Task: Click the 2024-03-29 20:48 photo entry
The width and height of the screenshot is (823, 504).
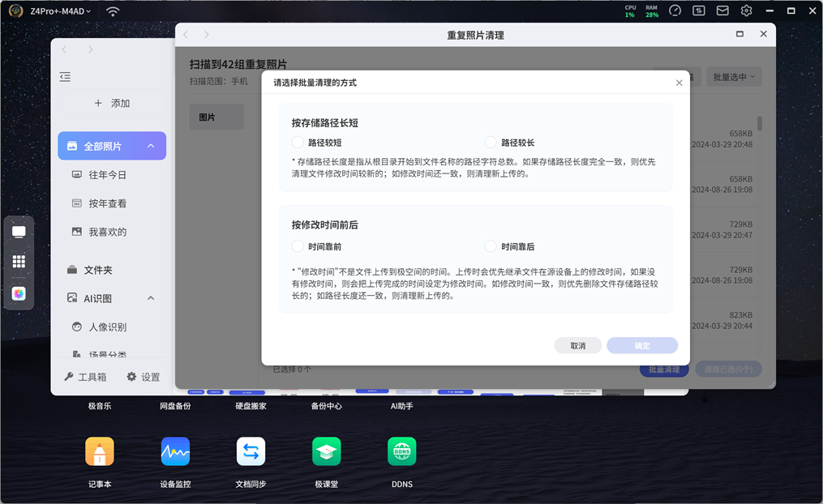Action: pyautogui.click(x=722, y=144)
